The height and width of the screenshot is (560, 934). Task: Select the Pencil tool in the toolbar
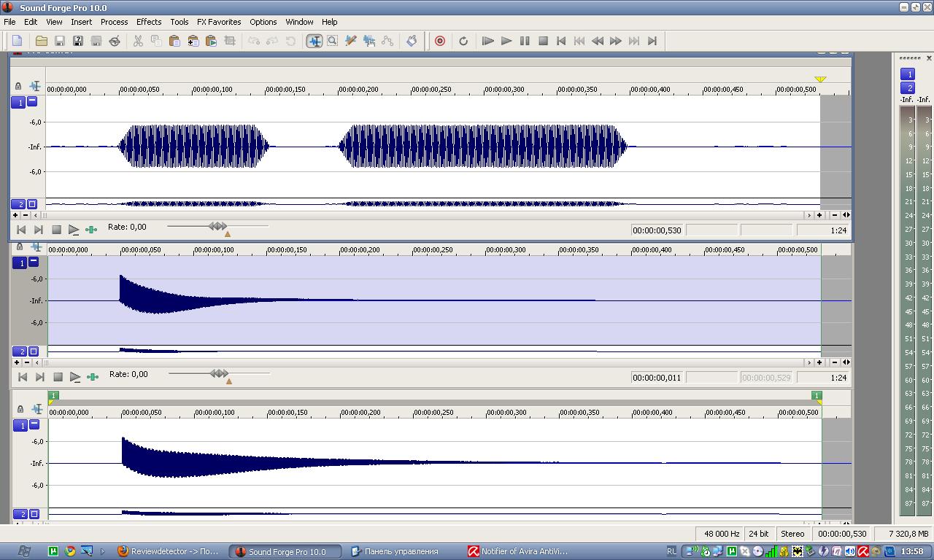[x=350, y=41]
